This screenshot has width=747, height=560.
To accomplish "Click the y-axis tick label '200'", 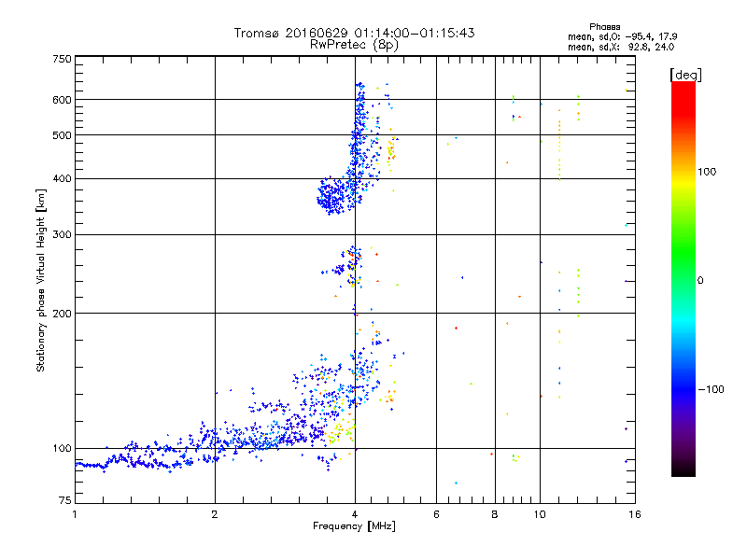I will coord(62,314).
